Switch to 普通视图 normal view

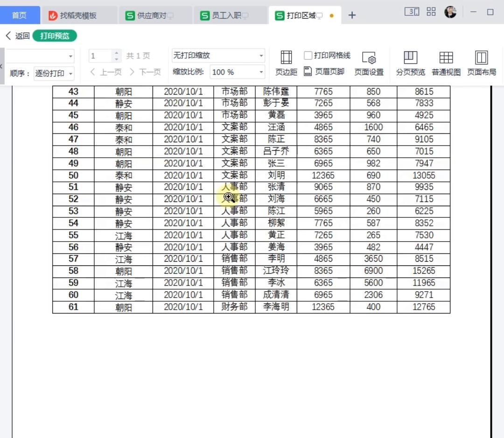pos(446,62)
